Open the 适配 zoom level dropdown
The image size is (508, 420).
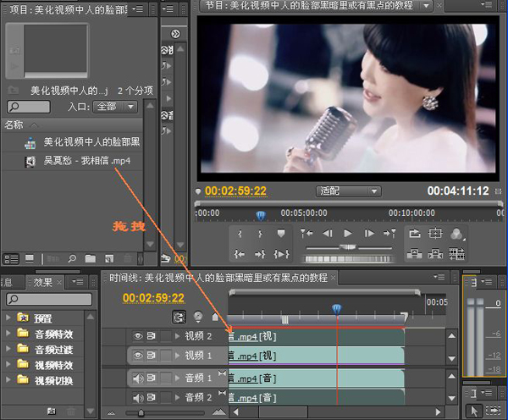tap(349, 191)
